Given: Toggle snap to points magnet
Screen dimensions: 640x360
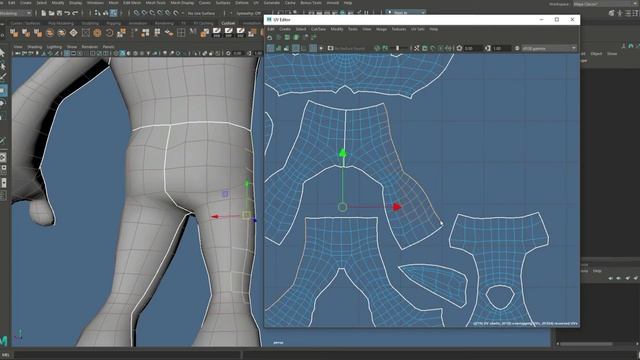Looking at the screenshot, I should (x=152, y=13).
